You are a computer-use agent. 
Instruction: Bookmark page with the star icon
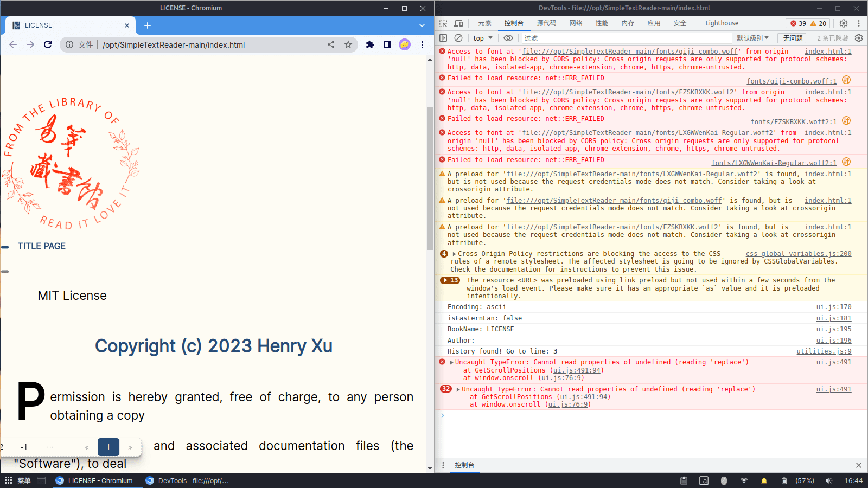(x=348, y=44)
